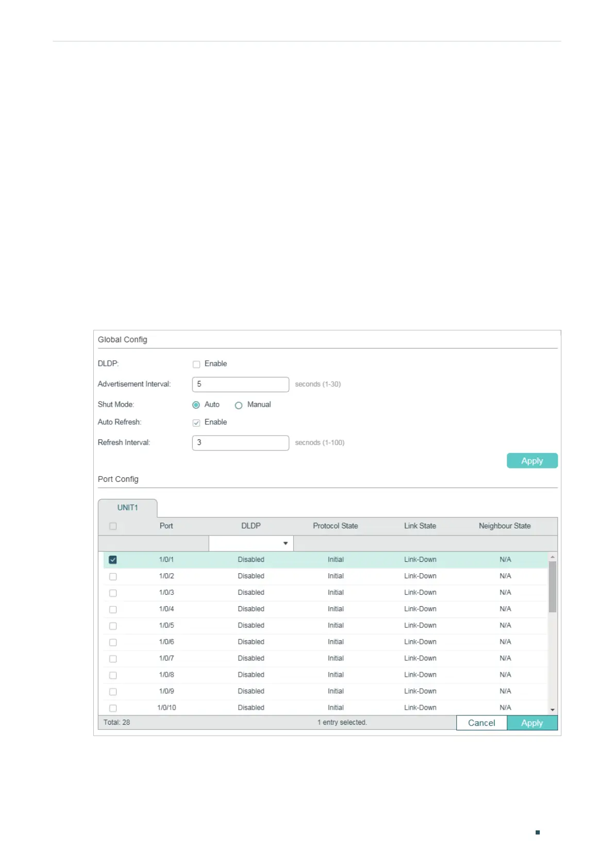Toggle the Auto Refresh Enable checkbox
Viewport: 614px width, 868px height.
(196, 423)
